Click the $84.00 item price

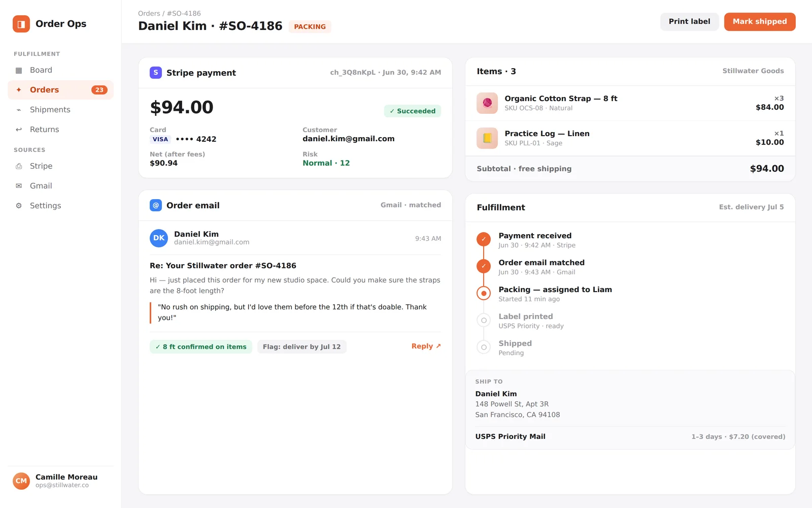pos(769,107)
